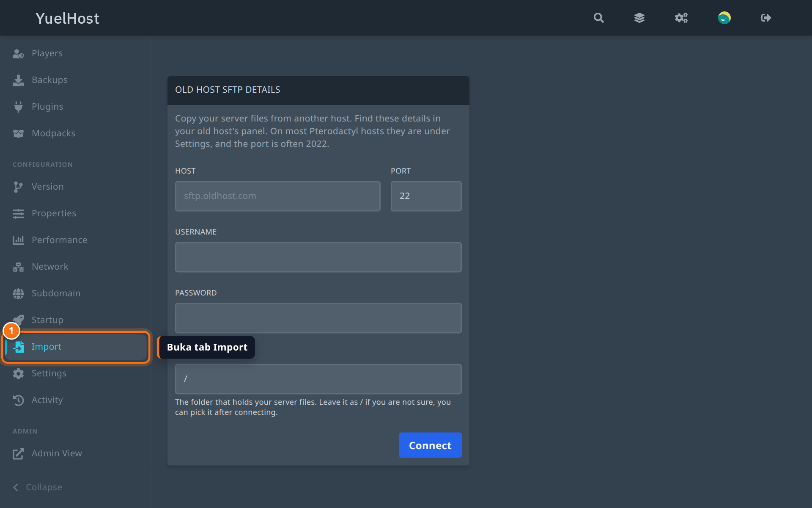Viewport: 812px width, 508px height.
Task: Click the logout icon in top bar
Action: click(x=766, y=18)
